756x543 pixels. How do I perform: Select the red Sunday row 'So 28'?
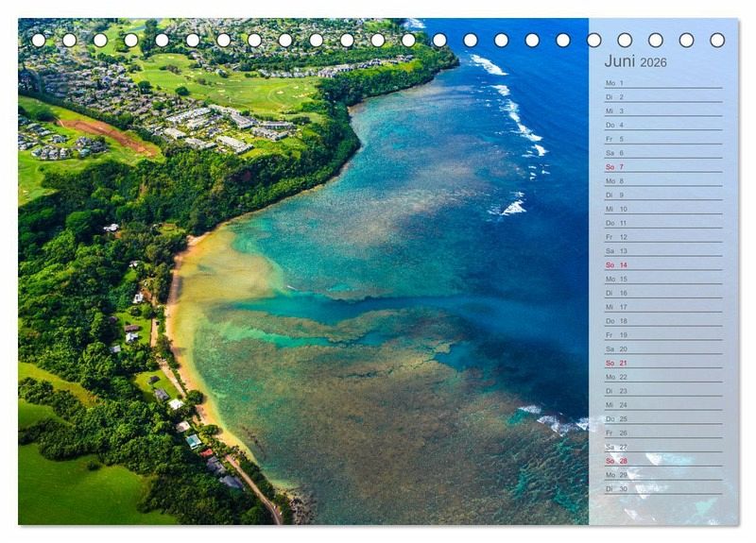pos(663,461)
